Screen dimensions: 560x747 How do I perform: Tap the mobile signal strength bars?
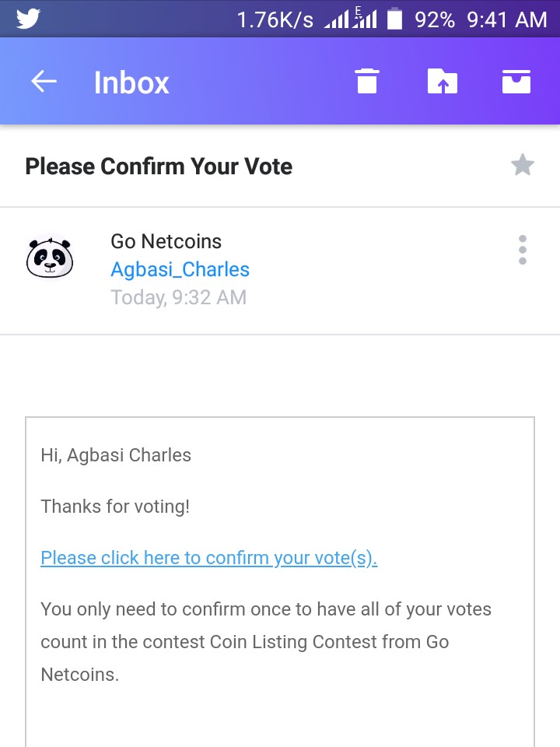350,19
